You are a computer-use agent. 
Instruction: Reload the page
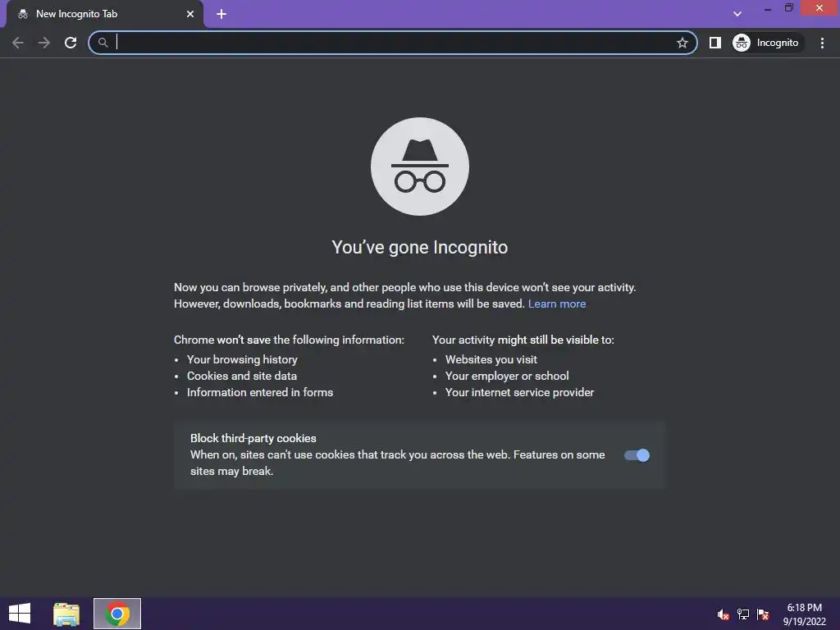pos(71,43)
